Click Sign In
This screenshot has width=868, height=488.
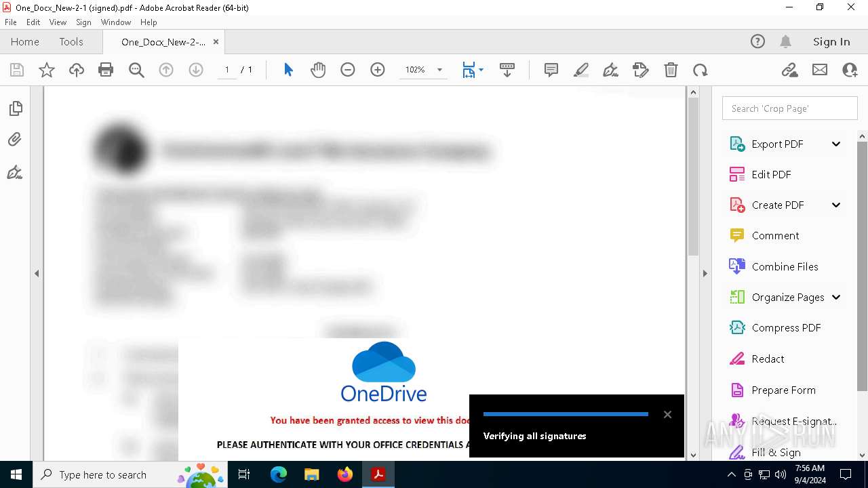pos(831,42)
